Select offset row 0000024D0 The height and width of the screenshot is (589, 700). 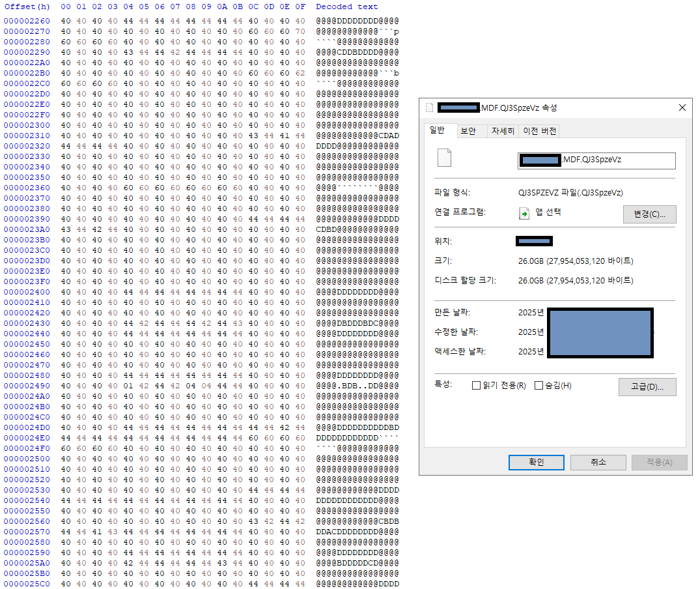[27, 427]
